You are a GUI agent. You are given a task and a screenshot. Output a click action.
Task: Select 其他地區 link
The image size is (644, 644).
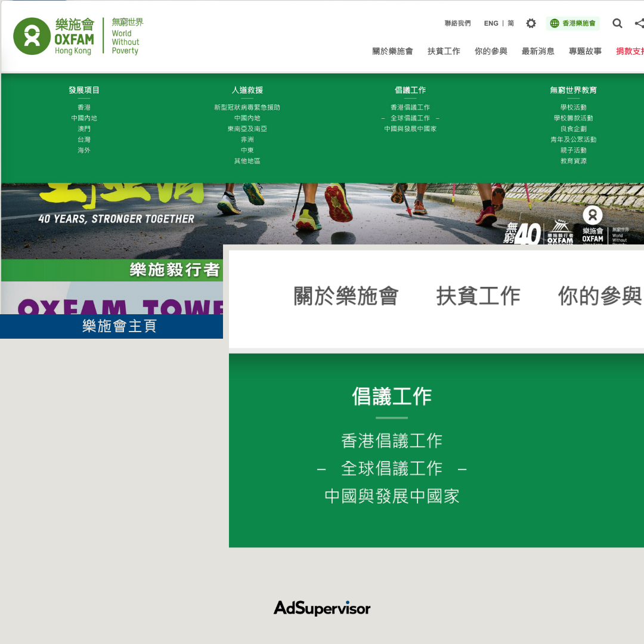(247, 161)
